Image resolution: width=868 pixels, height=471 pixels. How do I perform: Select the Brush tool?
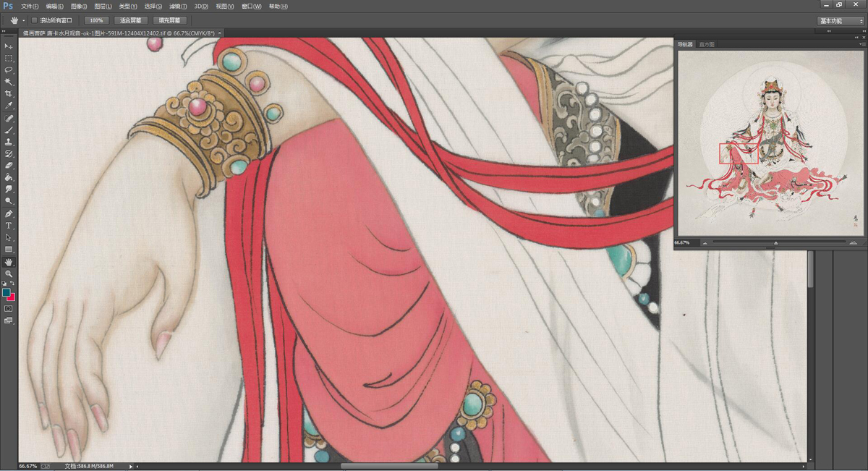[9, 131]
